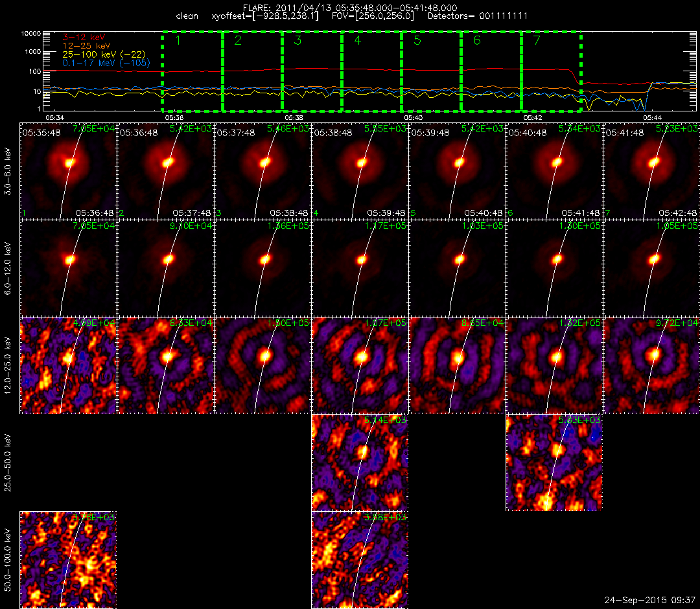Open the 6.0-12.0 keV image peaking 1.05E+05

point(651,269)
